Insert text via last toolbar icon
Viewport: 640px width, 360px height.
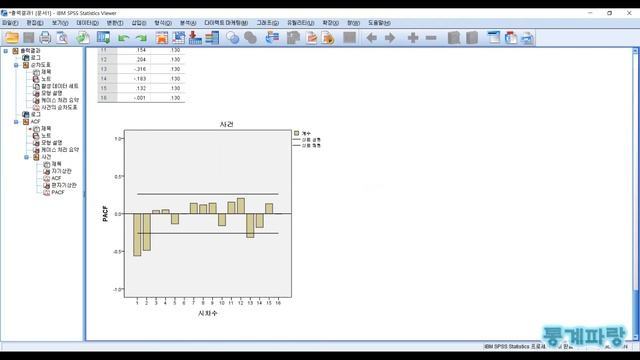pos(527,38)
